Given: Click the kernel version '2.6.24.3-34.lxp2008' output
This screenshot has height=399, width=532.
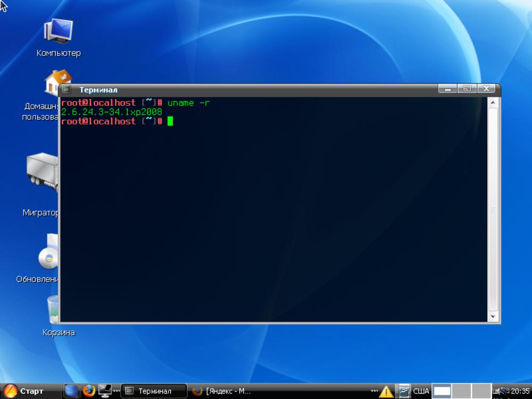Looking at the screenshot, I should (x=112, y=112).
